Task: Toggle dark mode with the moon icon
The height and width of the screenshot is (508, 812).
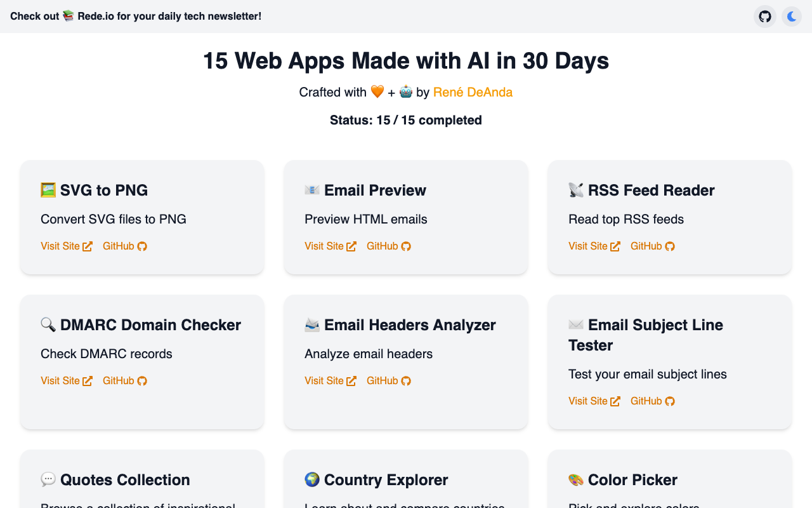Action: [792, 17]
